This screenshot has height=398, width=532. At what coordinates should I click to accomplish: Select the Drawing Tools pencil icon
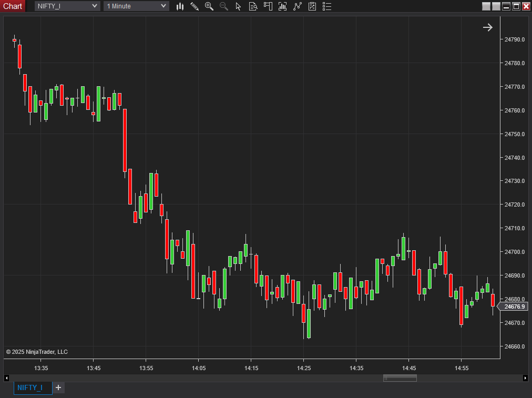click(x=195, y=6)
